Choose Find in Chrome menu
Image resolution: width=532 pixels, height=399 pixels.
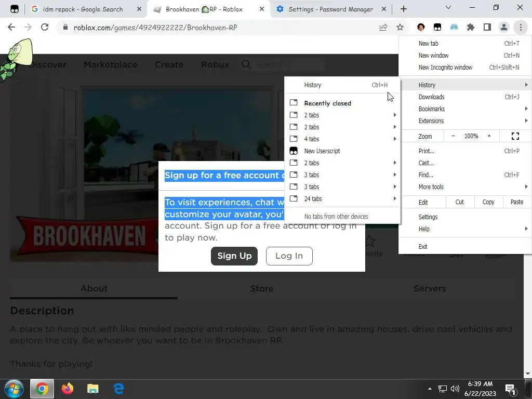point(465,175)
